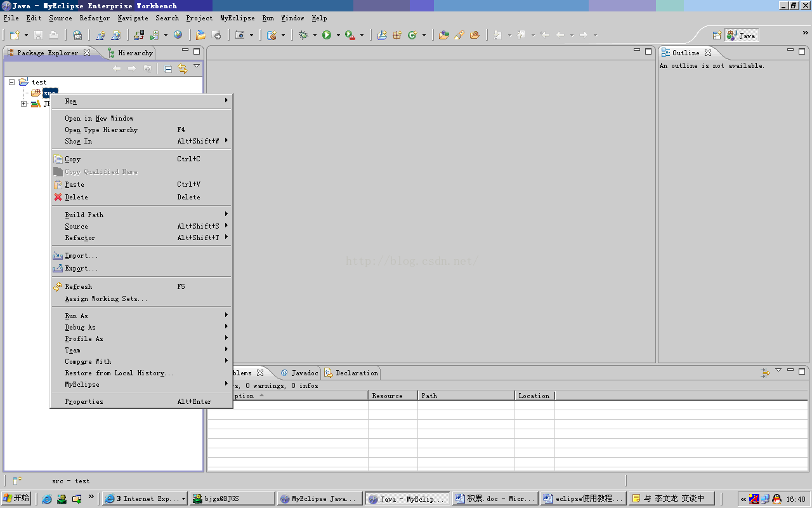
Task: Open taskbar item bjgs@BJGS
Action: (x=232, y=499)
